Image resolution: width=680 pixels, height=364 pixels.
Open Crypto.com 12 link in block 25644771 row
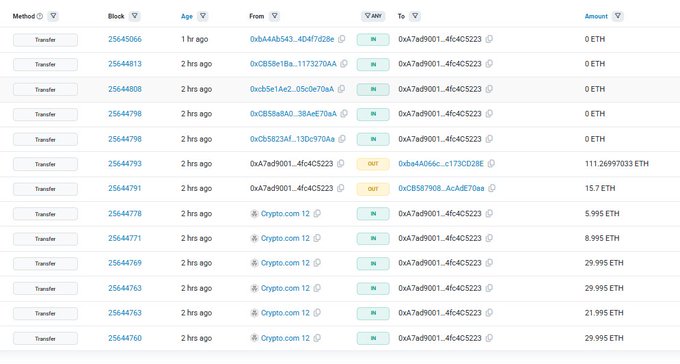point(285,238)
